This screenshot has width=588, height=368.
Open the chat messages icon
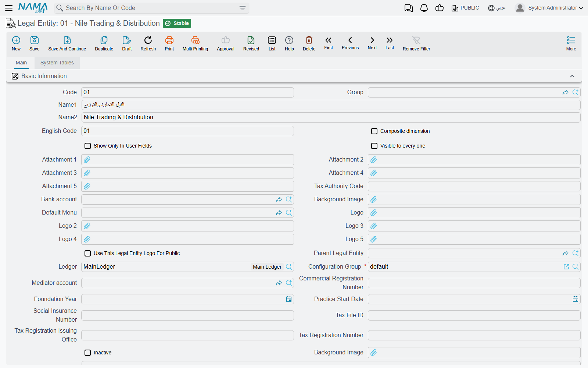pyautogui.click(x=409, y=8)
